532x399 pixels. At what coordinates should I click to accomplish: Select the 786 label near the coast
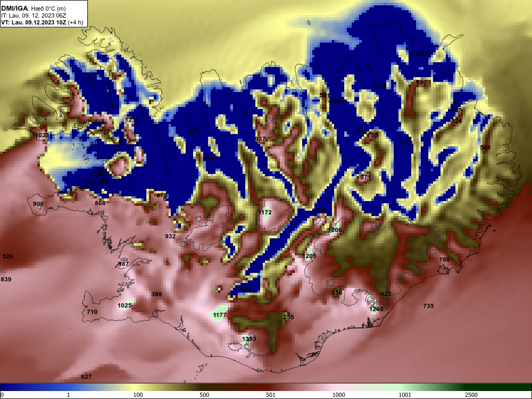444,260
